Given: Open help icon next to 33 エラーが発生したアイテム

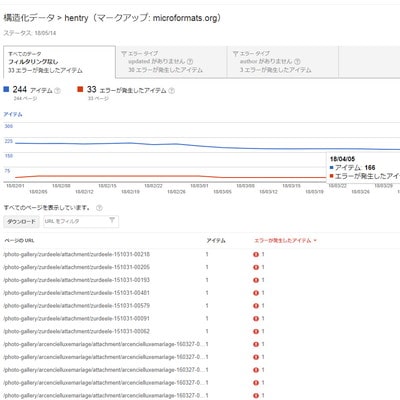Looking at the screenshot, I should click(171, 90).
